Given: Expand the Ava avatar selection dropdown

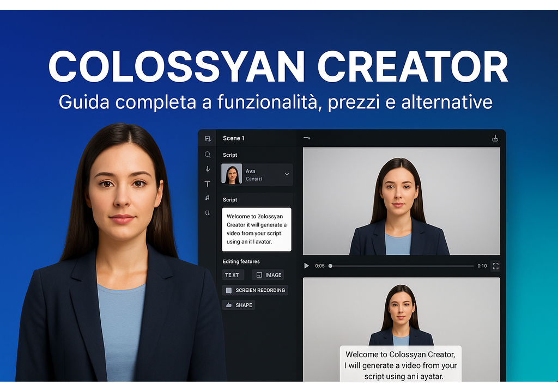Looking at the screenshot, I should [x=287, y=174].
